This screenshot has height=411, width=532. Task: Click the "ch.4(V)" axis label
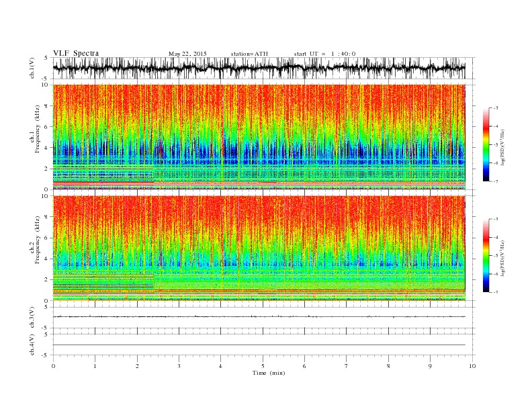point(32,345)
